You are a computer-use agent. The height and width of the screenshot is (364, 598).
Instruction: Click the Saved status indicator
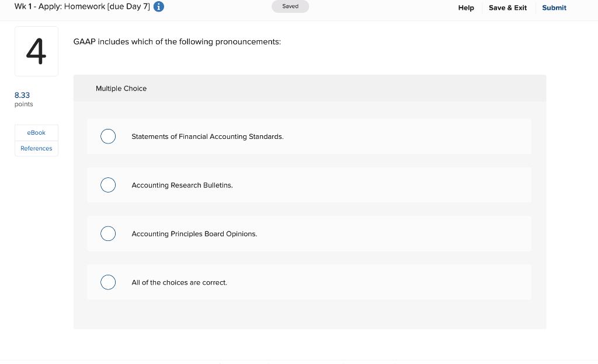(290, 5)
